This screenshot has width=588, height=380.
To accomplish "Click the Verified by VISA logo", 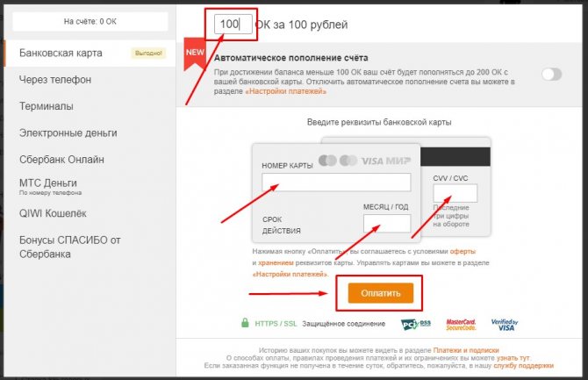I will click(505, 325).
